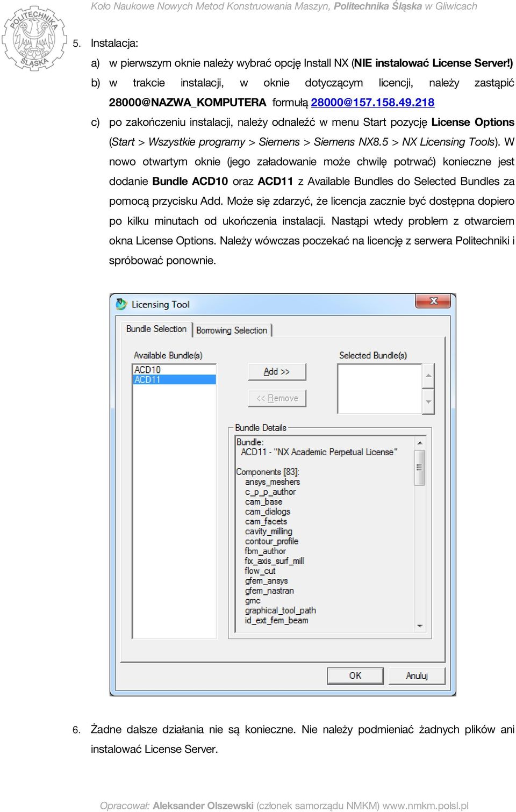Viewport: 516px width, 812px height.
Task: Click gfem_nastran component entry
Action: (x=269, y=591)
